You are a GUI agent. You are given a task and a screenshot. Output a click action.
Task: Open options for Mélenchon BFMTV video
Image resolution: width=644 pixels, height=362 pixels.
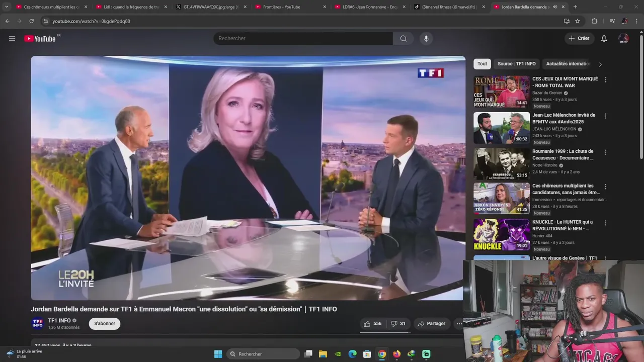coord(605,116)
